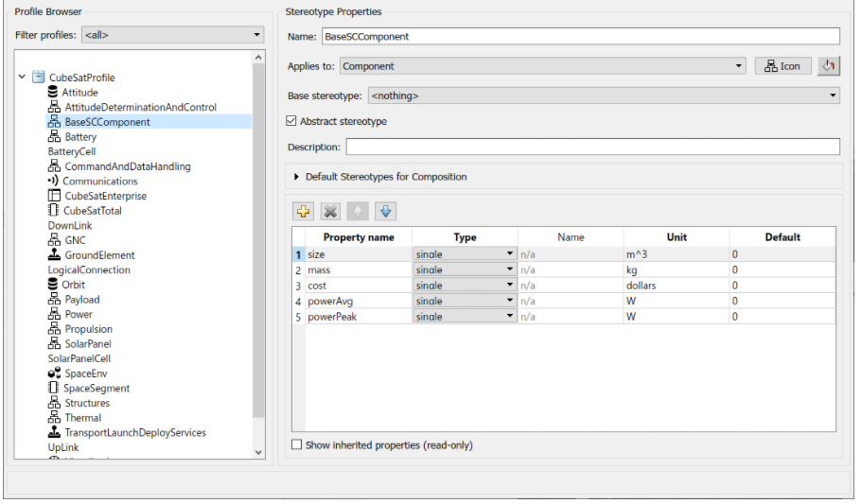This screenshot has width=862, height=504.
Task: Open the Filter profiles dropdown
Action: [172, 36]
